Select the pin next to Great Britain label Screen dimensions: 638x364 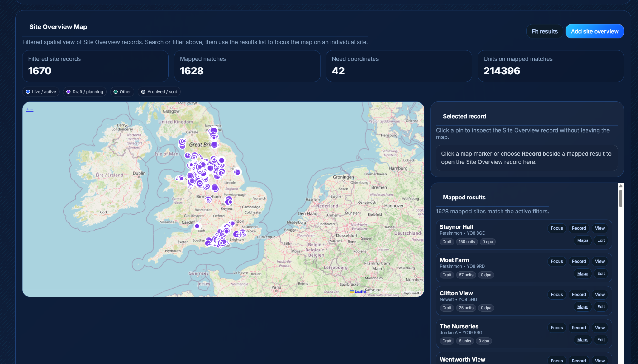click(x=214, y=145)
